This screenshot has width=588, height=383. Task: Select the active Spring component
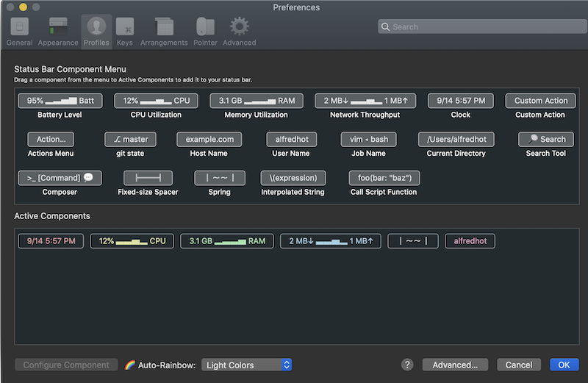[413, 241]
